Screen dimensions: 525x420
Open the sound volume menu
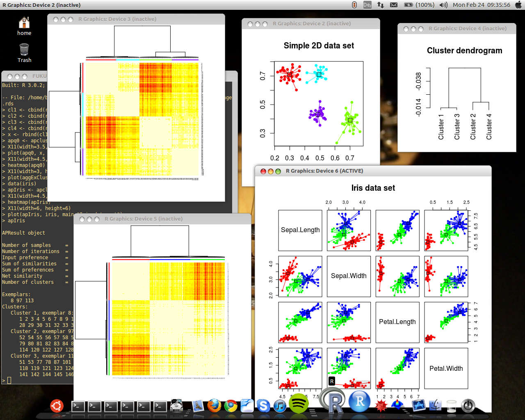tap(443, 5)
